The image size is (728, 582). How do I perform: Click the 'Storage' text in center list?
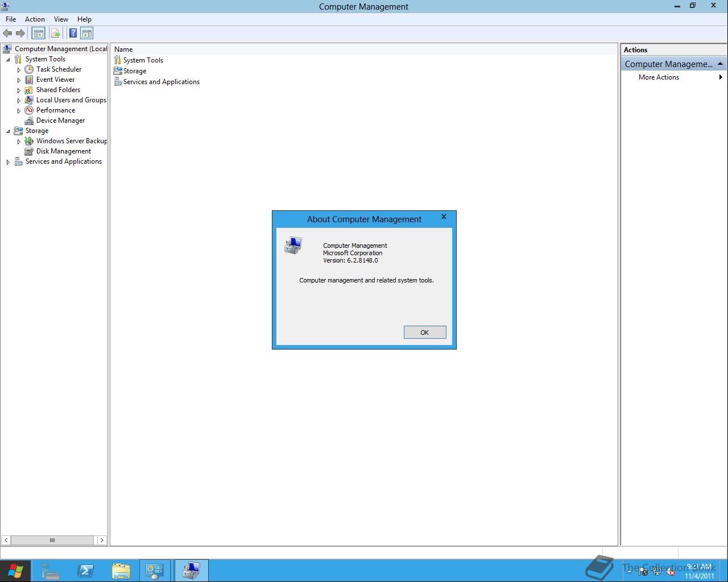[x=135, y=71]
